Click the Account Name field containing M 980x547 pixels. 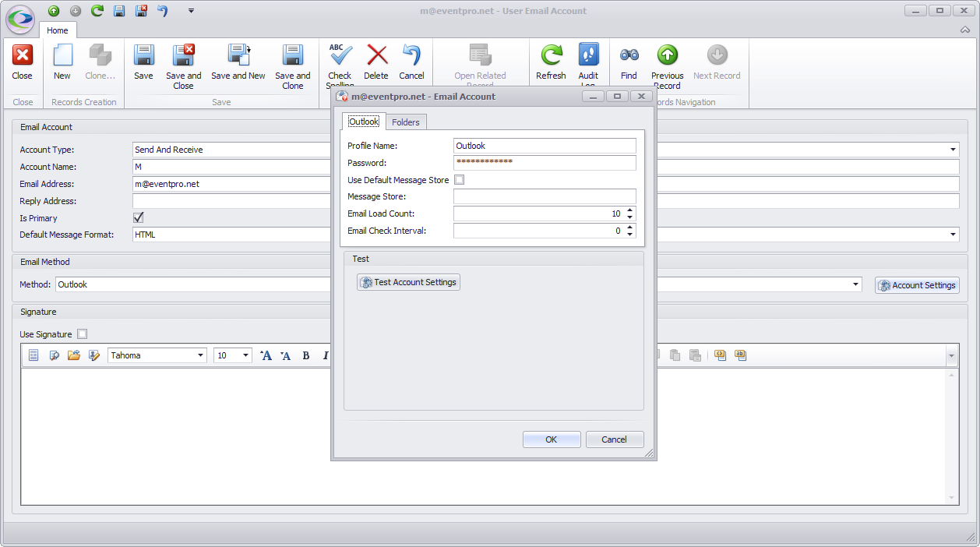[232, 167]
